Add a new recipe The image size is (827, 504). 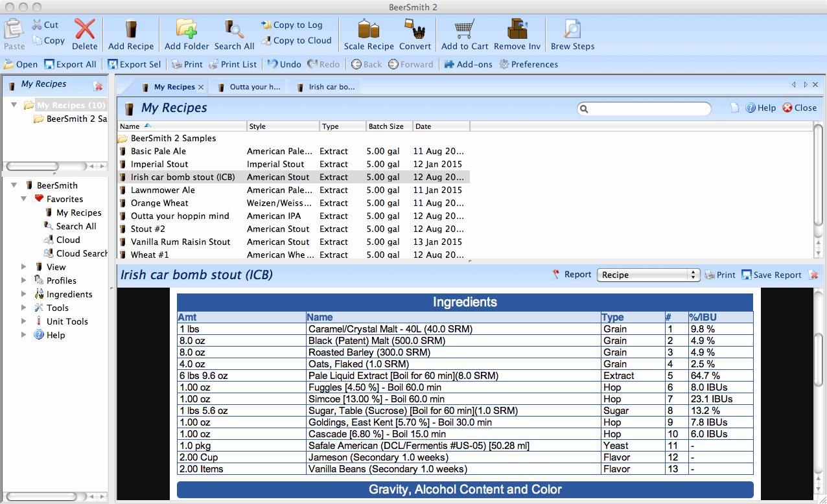pyautogui.click(x=131, y=34)
